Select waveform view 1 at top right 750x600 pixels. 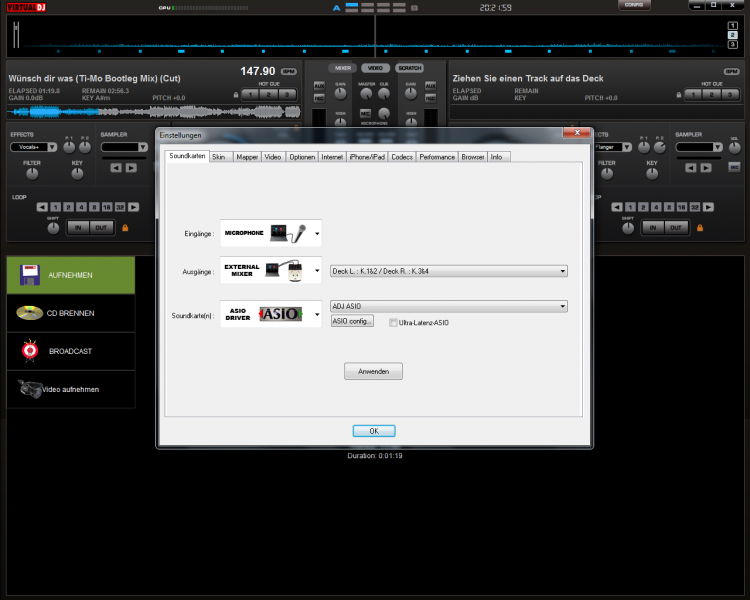click(732, 26)
